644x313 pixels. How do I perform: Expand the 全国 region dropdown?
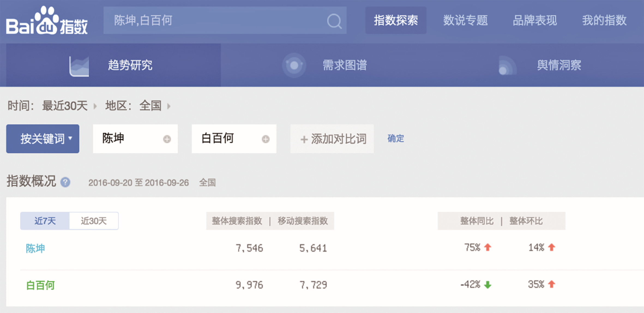point(155,106)
